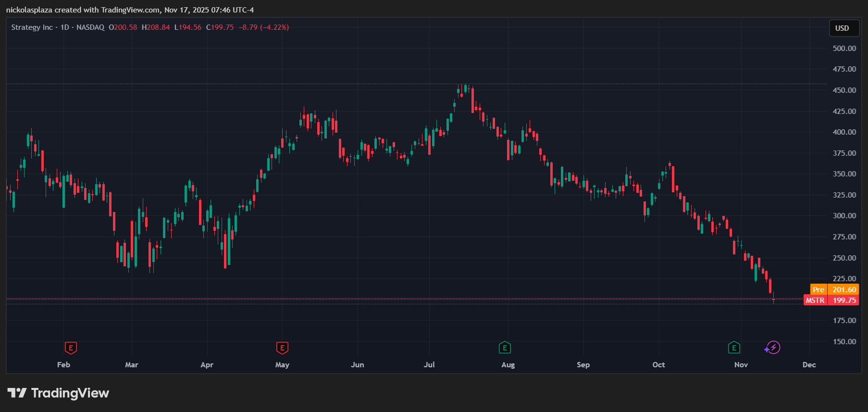
Task: Click the 500.00 level on price axis
Action: (x=844, y=49)
